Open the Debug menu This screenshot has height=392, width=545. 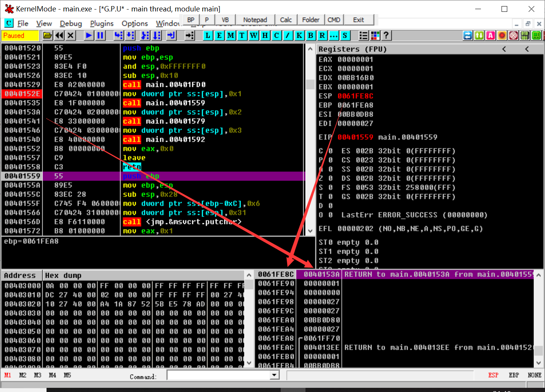(71, 23)
